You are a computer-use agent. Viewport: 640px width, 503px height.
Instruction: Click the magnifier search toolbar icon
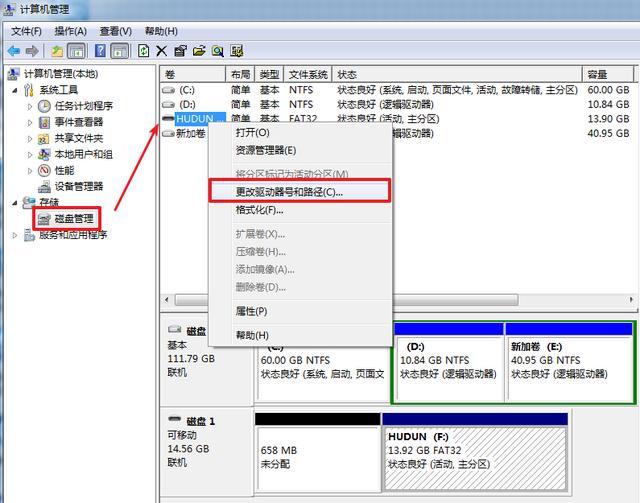[218, 51]
